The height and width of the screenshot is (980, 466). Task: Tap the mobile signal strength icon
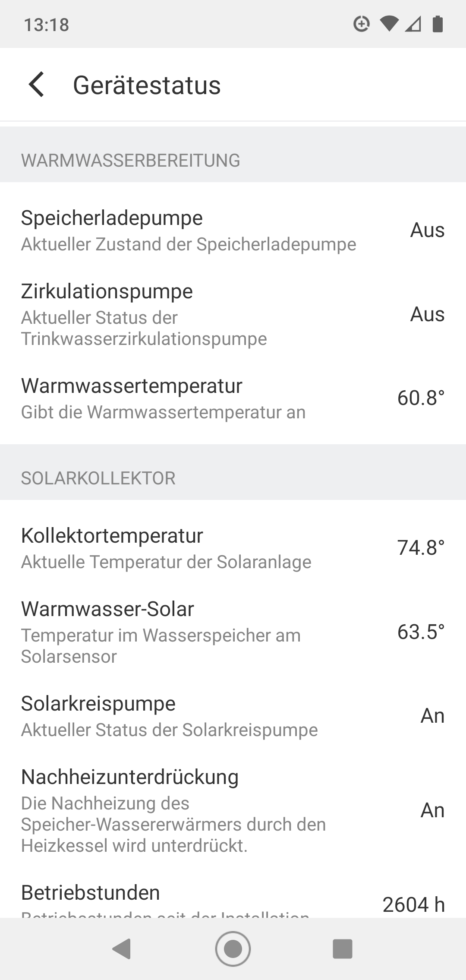[x=413, y=24]
